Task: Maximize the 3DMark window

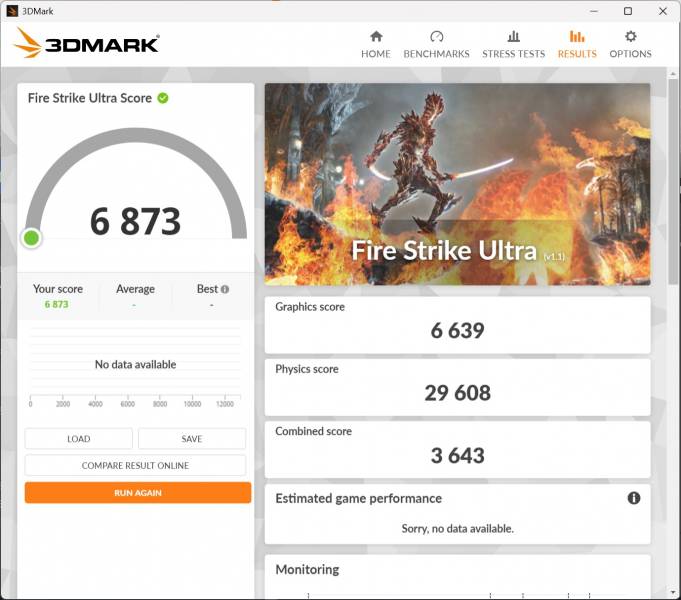Action: click(628, 11)
